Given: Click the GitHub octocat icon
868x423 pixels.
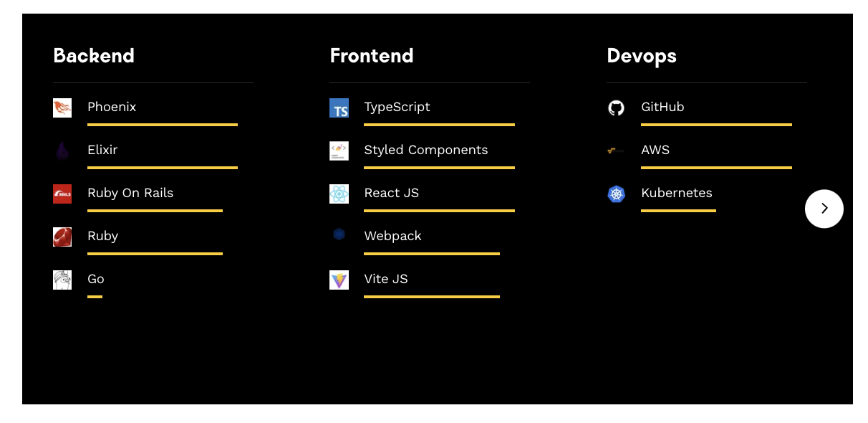Looking at the screenshot, I should 616,108.
